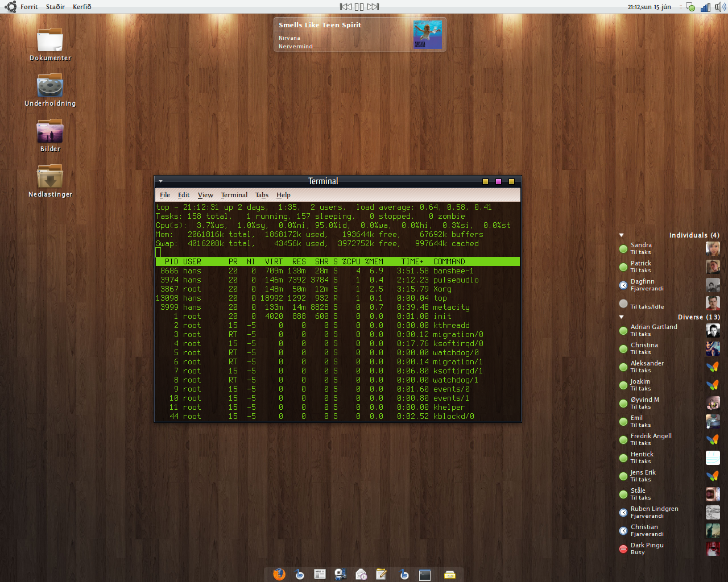728x582 pixels.
Task: Open the chat status bubble icon in panel
Action: [690, 7]
